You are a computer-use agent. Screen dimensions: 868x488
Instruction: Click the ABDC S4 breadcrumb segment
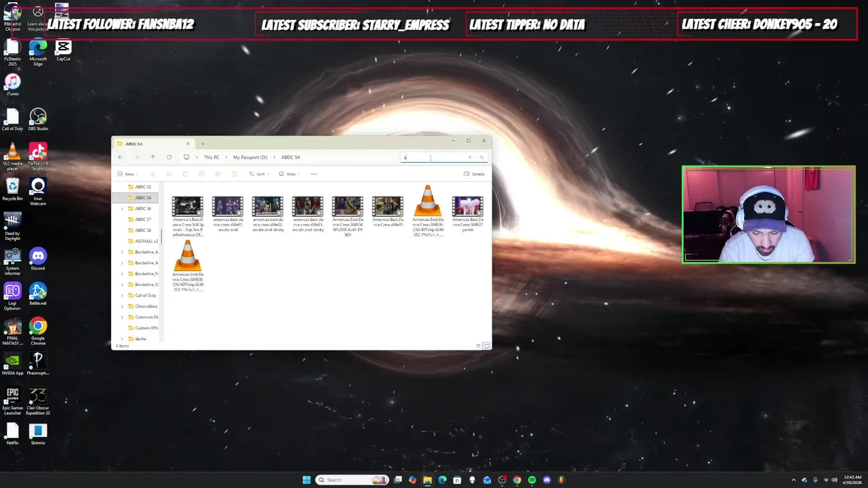(290, 157)
